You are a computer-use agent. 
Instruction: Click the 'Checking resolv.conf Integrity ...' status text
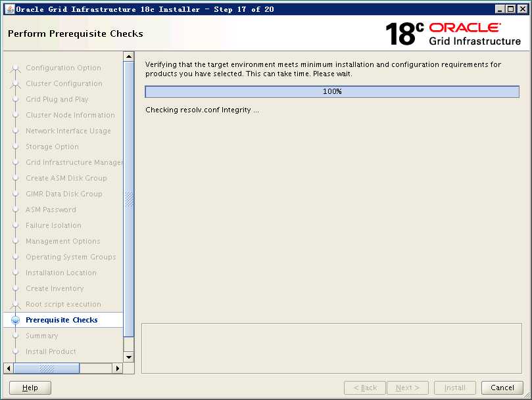[203, 110]
